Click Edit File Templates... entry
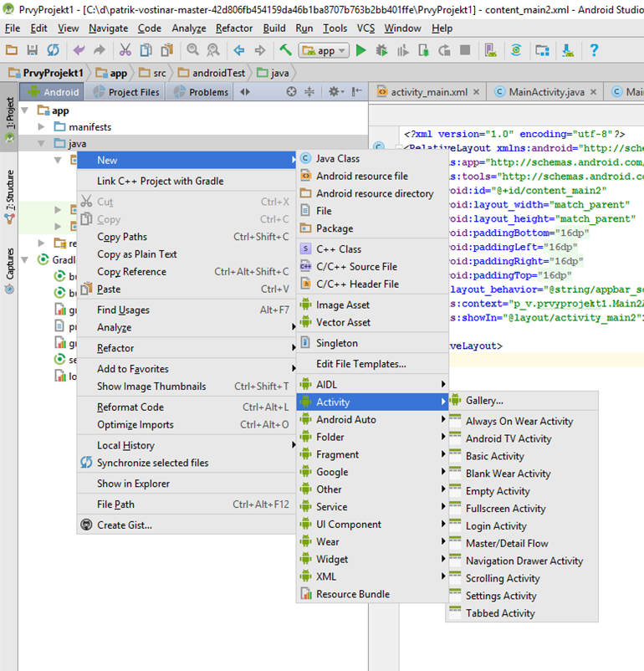The image size is (644, 671). pos(372,364)
